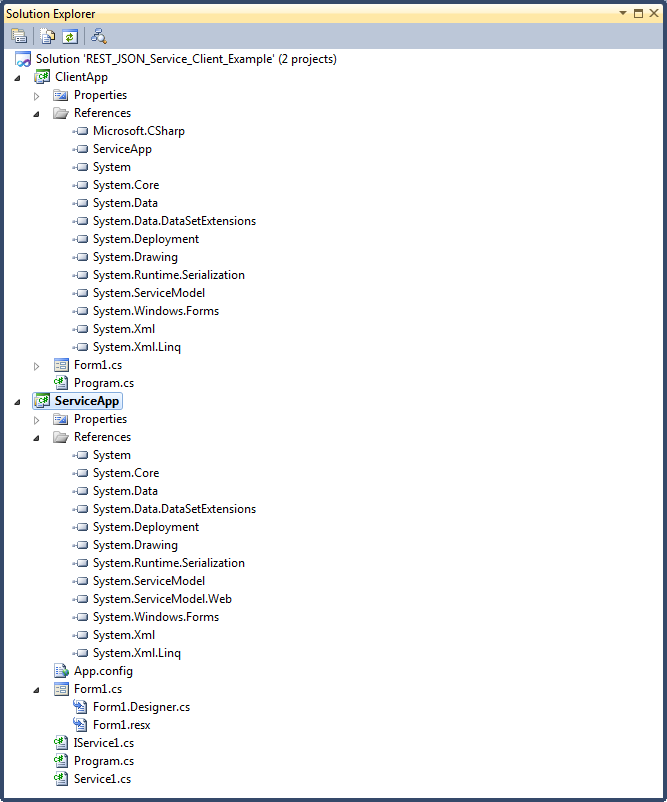The image size is (667, 802).
Task: Select System.Deployment under ServiceApp References
Action: [x=146, y=527]
